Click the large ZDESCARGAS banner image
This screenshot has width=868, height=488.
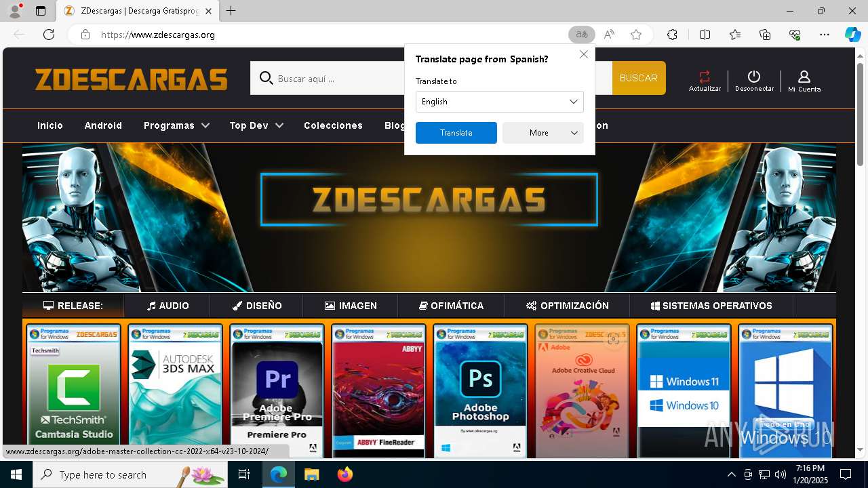429,217
